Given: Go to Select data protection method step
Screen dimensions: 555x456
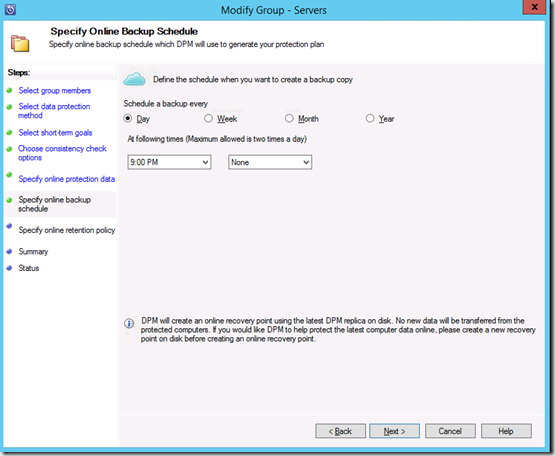Looking at the screenshot, I should pyautogui.click(x=54, y=111).
